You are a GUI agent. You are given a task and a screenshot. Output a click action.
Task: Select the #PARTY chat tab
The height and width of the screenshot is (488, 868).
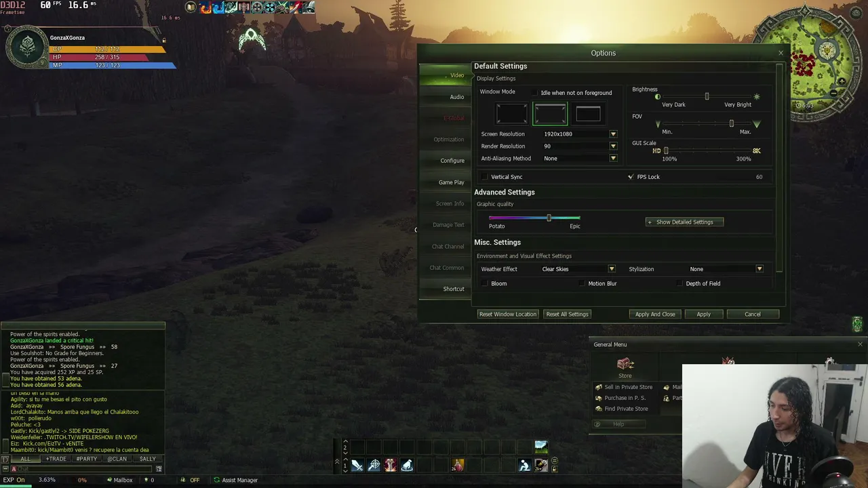pos(86,459)
